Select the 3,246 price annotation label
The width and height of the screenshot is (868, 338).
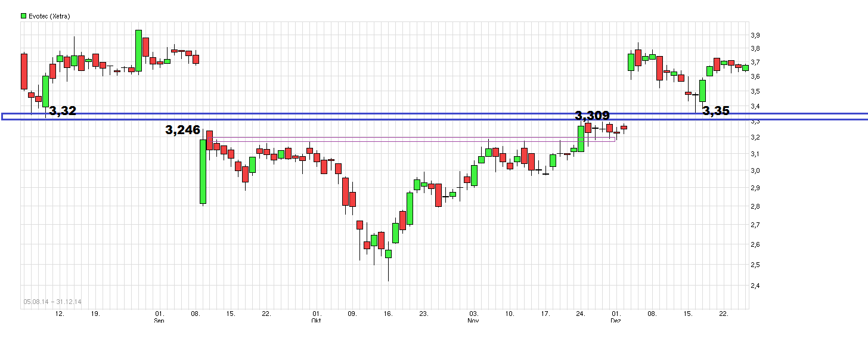click(x=182, y=130)
